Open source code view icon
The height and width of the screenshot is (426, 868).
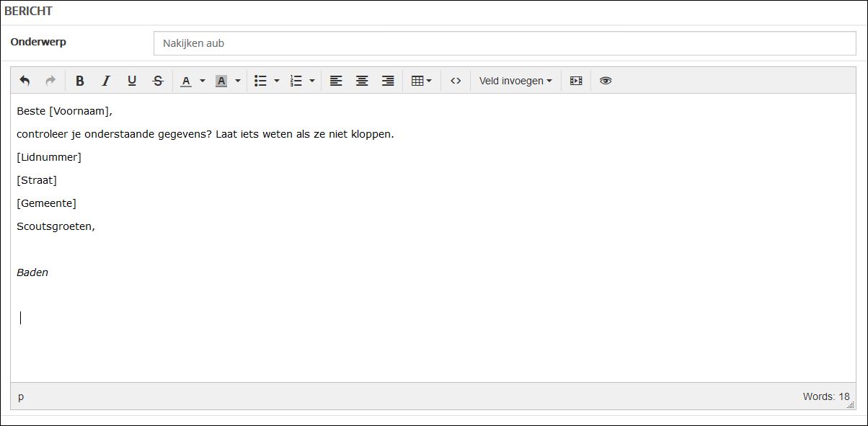click(456, 81)
